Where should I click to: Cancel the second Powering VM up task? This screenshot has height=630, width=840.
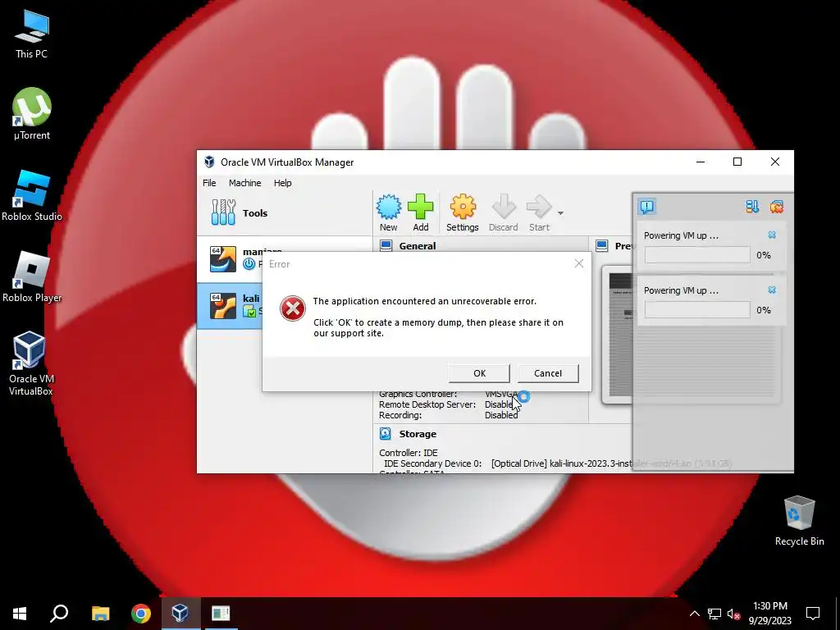772,290
